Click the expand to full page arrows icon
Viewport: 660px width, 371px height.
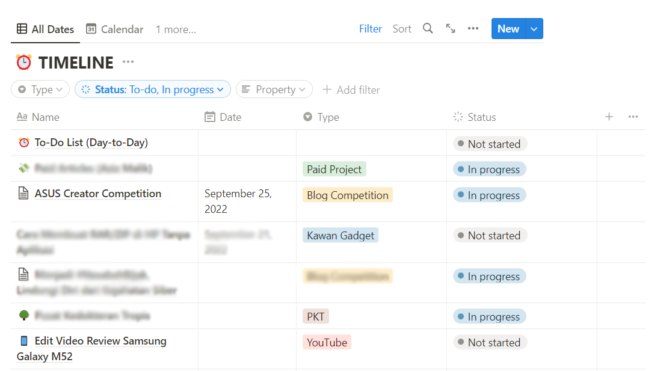pos(450,29)
